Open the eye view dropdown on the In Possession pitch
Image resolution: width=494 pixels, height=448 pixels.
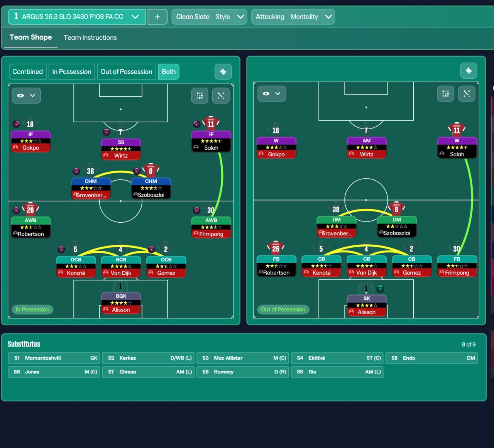point(26,96)
